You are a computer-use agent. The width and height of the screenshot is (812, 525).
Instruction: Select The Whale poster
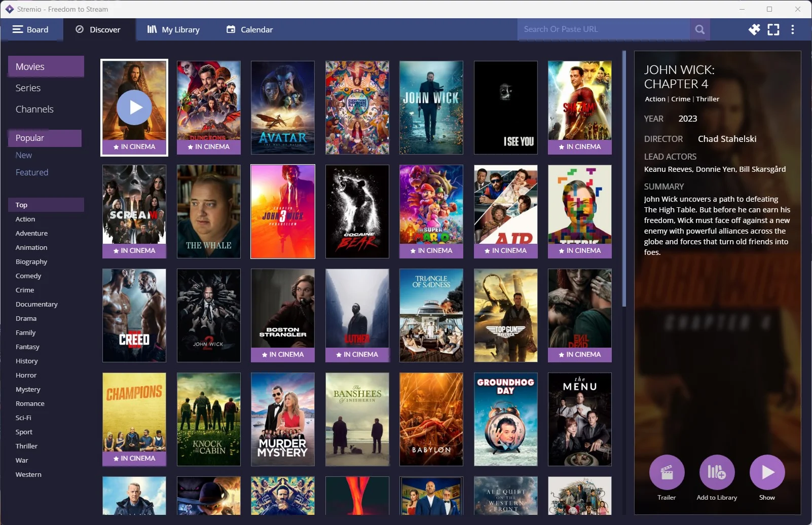point(208,211)
